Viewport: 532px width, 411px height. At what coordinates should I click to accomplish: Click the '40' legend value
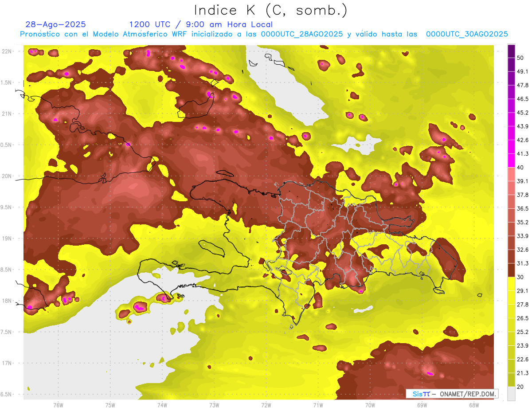(x=521, y=167)
